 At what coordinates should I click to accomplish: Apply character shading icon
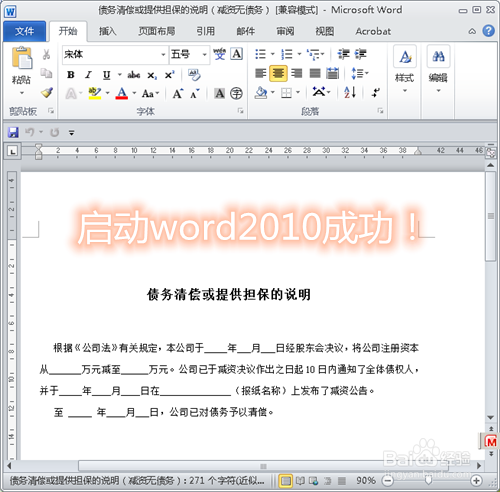pos(219,93)
